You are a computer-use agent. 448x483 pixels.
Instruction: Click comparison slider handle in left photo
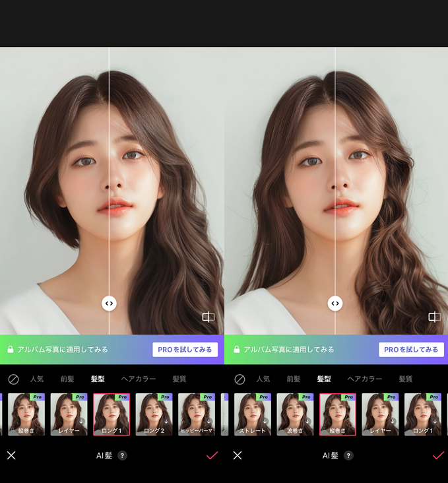click(x=109, y=304)
